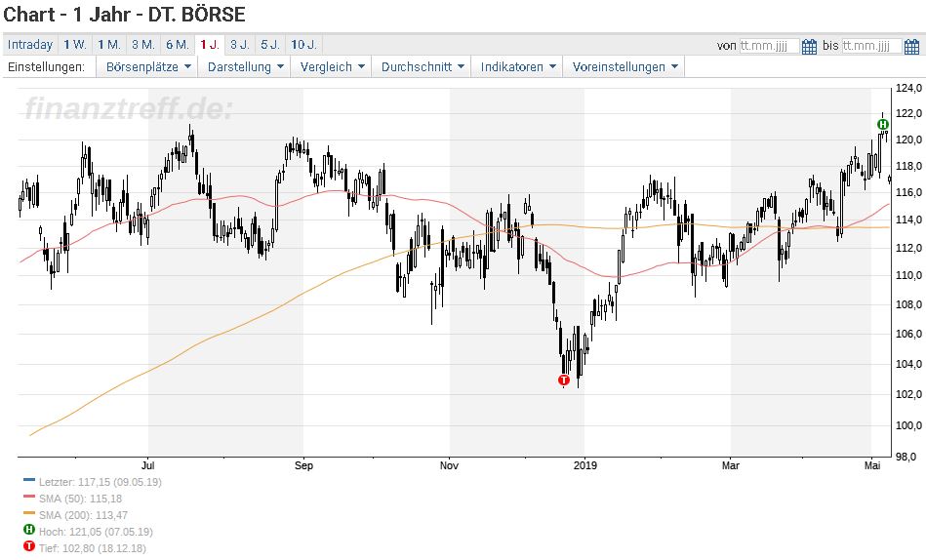
Task: Click the 'Chart - 1 Jahr - DT. BÖRSE' heading
Action: pyautogui.click(x=124, y=15)
